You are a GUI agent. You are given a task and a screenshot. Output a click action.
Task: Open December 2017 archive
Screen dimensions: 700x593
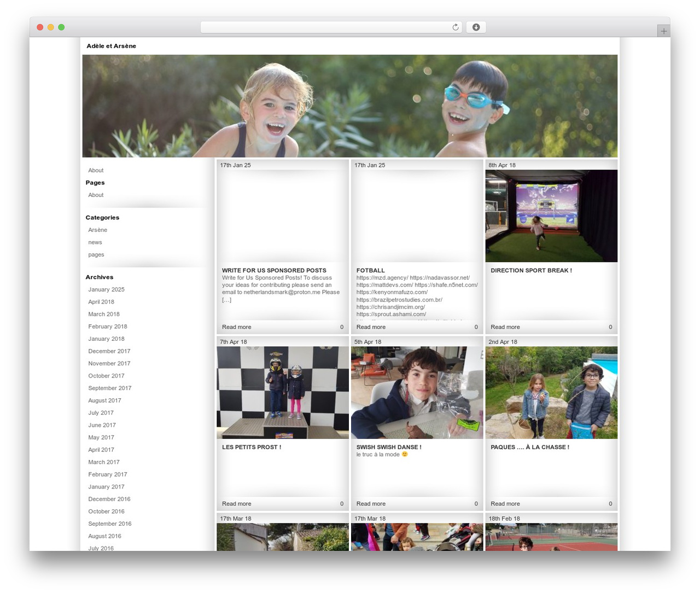pyautogui.click(x=109, y=351)
